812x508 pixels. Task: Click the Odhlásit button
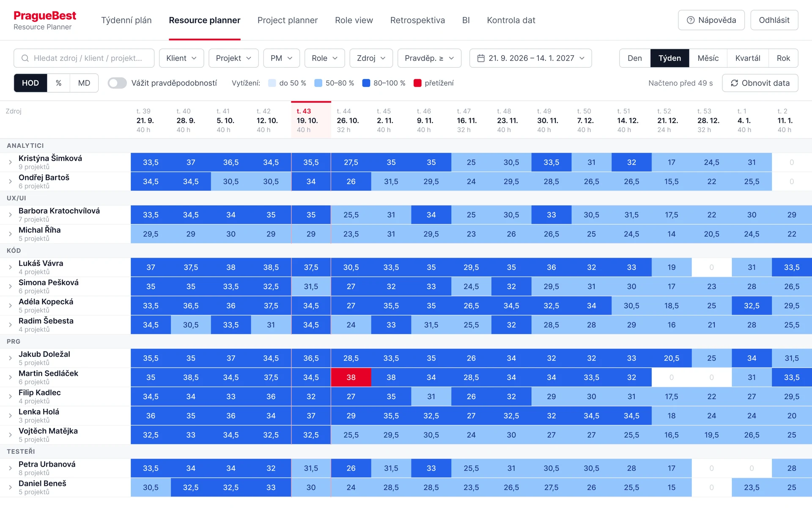pyautogui.click(x=774, y=20)
